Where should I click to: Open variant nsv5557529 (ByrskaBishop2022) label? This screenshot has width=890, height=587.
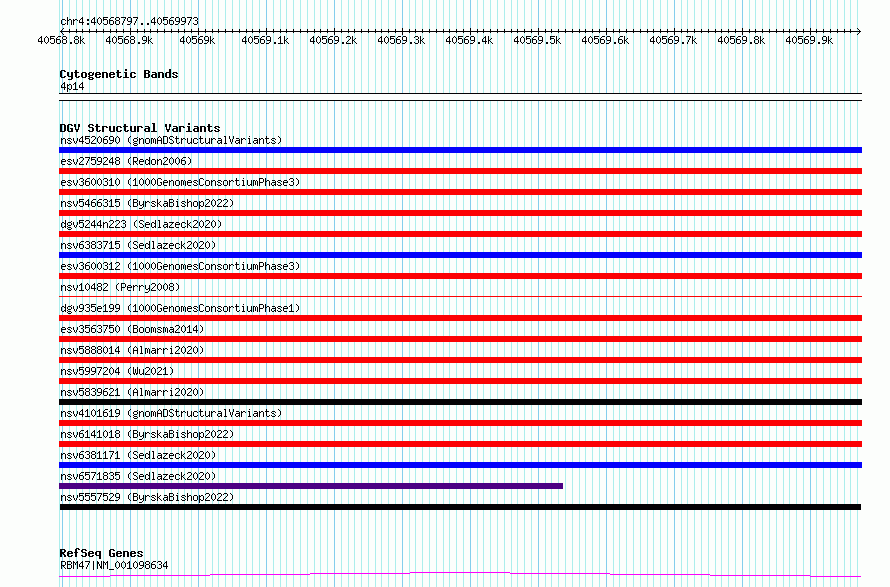pos(147,497)
